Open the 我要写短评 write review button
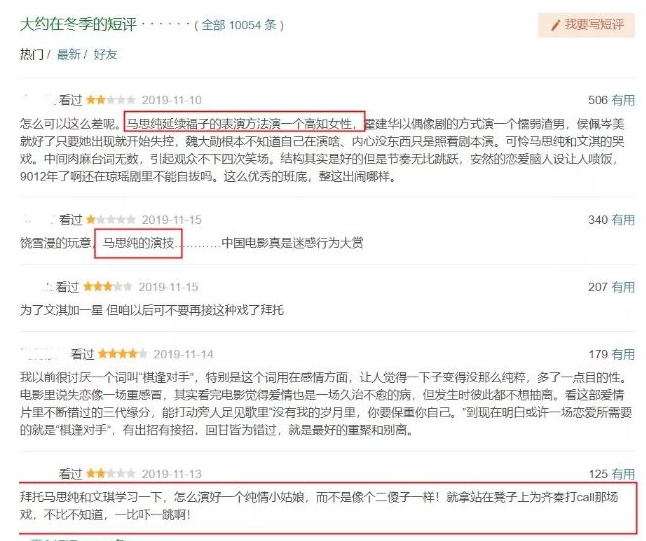 (x=586, y=25)
